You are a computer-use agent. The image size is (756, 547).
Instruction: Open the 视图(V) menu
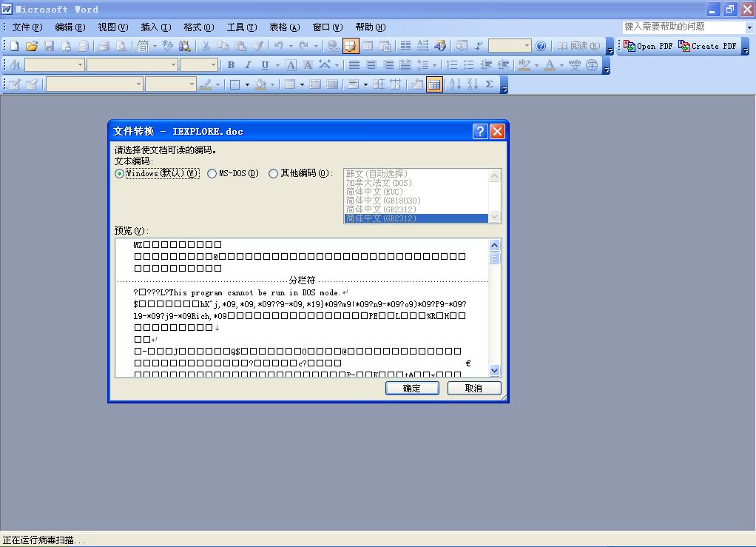click(113, 27)
